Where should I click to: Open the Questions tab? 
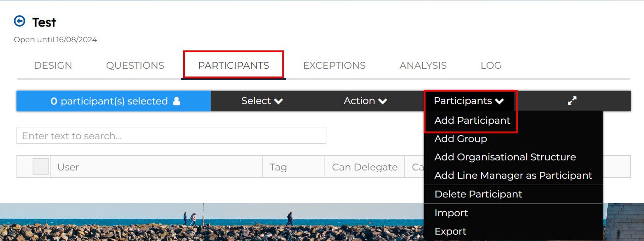[135, 66]
